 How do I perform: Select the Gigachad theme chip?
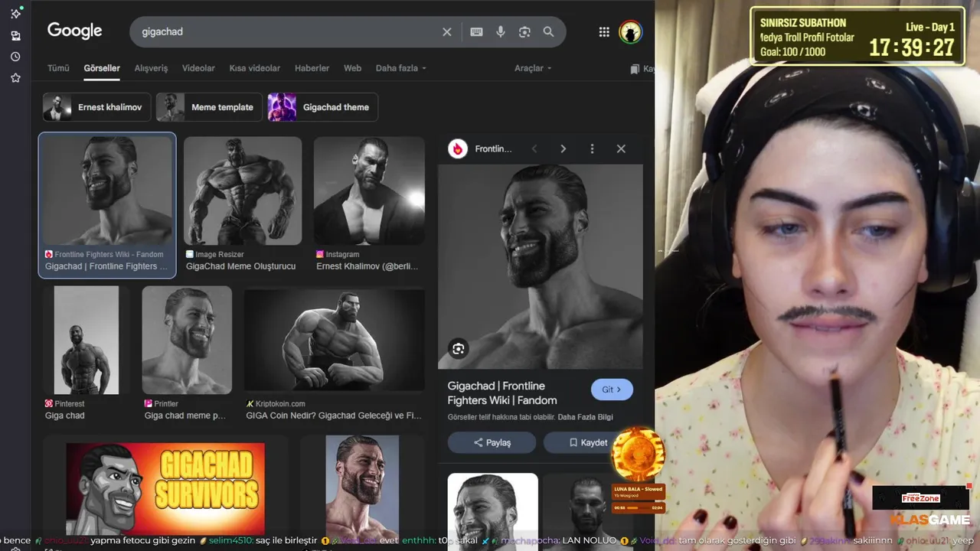click(x=322, y=107)
